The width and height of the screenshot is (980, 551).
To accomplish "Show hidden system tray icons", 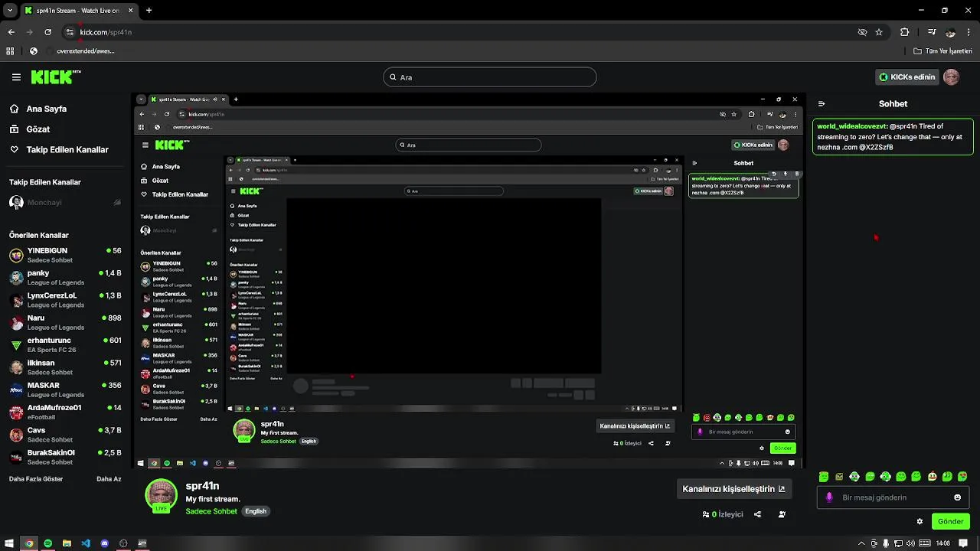I will coord(861,543).
